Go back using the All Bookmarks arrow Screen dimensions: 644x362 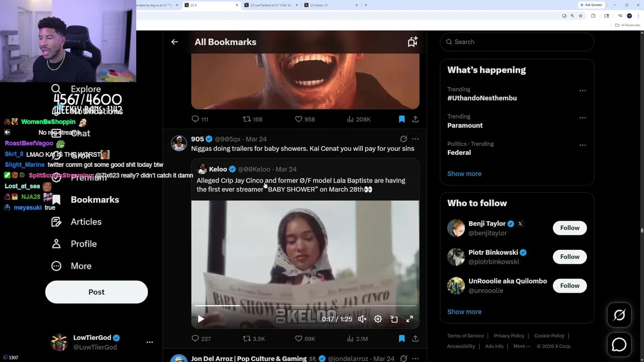click(x=175, y=42)
